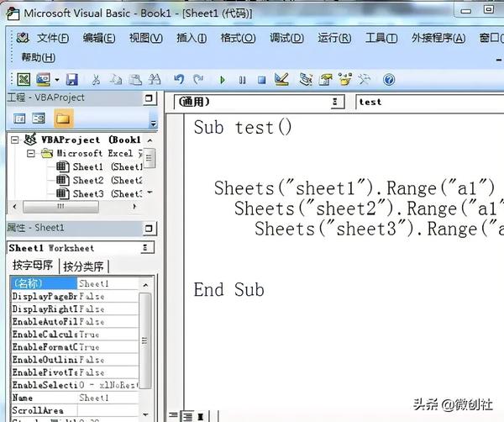The image size is (504, 422).
Task: Pause execution with the Break icon
Action: 243,80
